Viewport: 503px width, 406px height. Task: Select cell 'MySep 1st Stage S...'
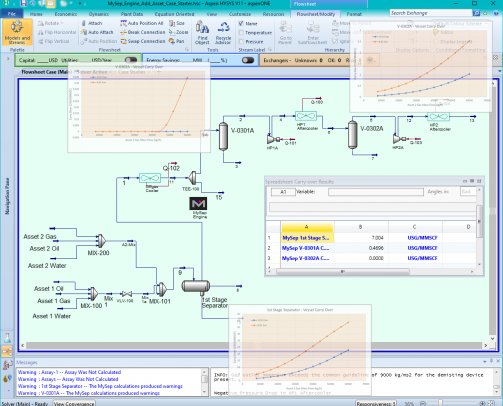[307, 238]
